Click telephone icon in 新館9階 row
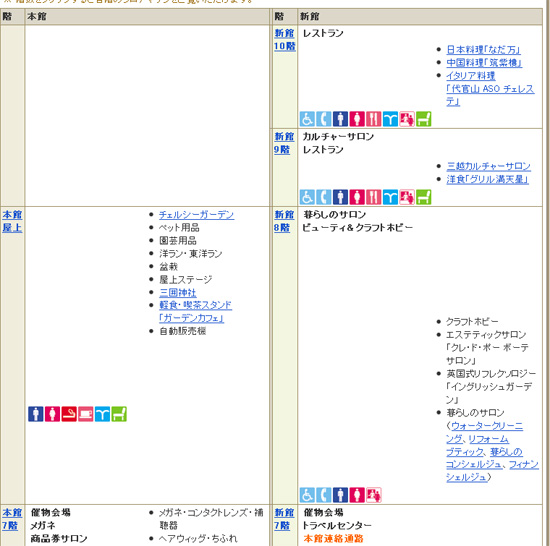Screen dimensions: 550x546 [324, 197]
